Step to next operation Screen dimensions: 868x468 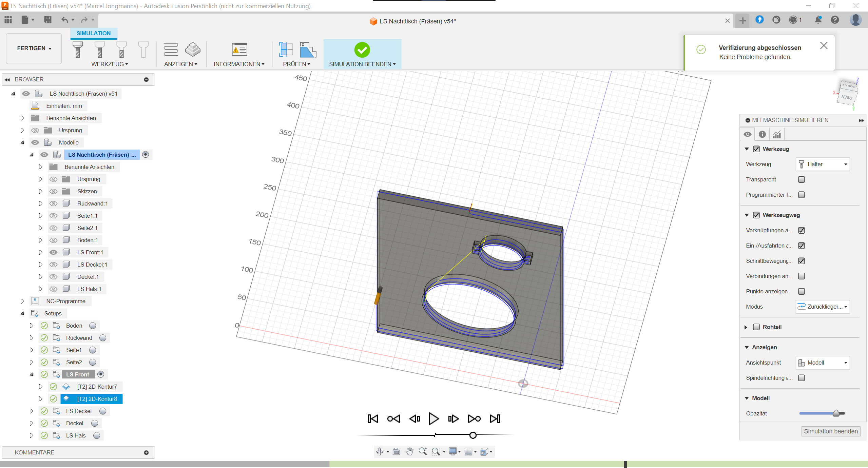[x=474, y=418]
